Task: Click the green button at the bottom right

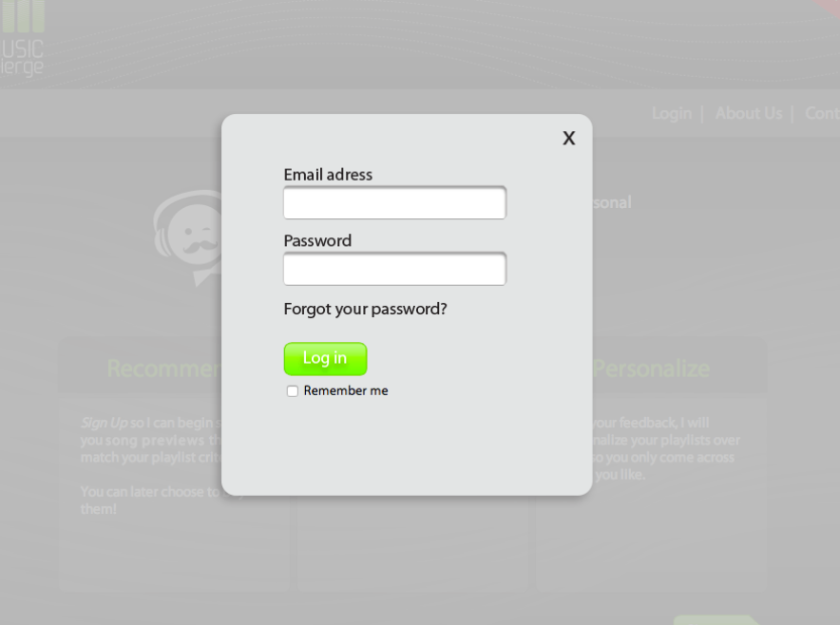Action: [716, 620]
